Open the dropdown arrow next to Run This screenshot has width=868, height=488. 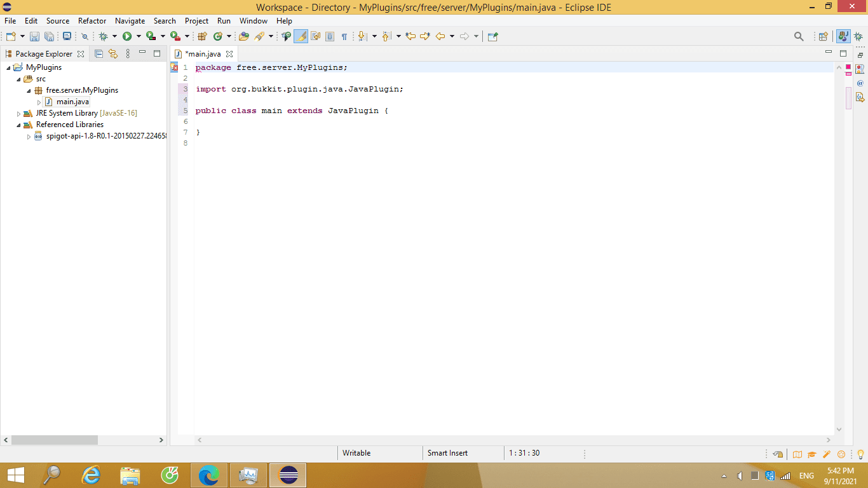coord(139,37)
